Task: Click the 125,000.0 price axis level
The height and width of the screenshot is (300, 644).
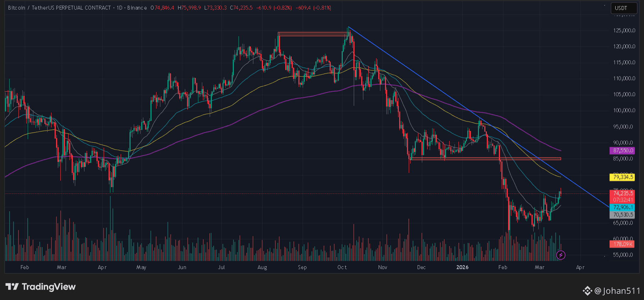Action: pyautogui.click(x=624, y=31)
